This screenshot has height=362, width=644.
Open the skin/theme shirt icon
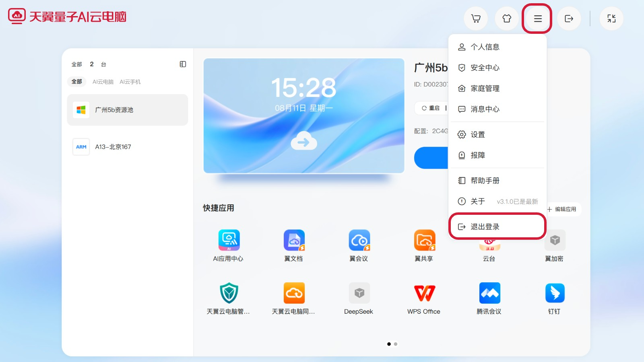pos(507,19)
